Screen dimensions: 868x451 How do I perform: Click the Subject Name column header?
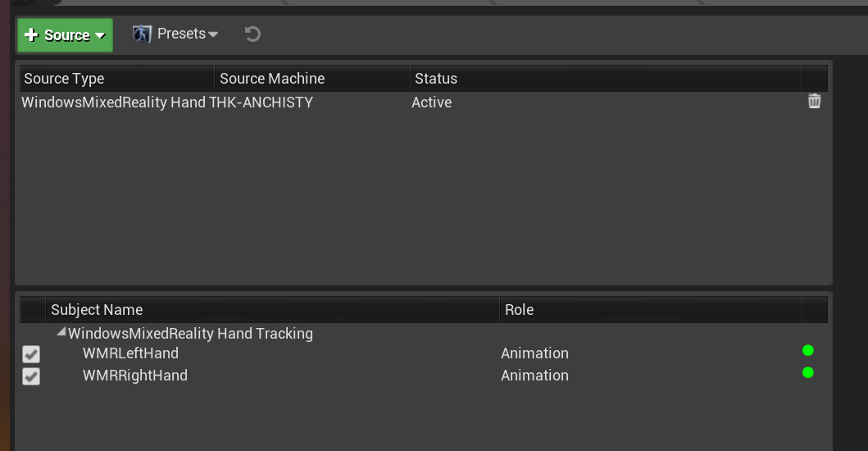pos(97,310)
